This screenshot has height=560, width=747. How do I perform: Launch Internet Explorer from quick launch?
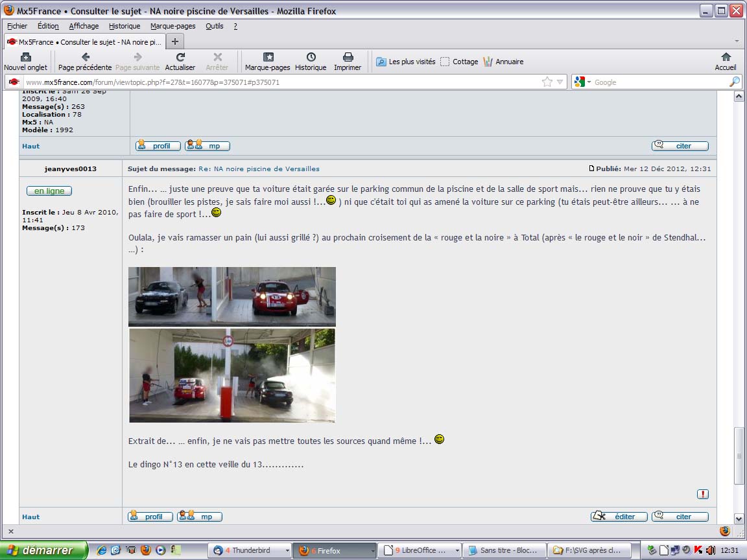click(x=101, y=550)
